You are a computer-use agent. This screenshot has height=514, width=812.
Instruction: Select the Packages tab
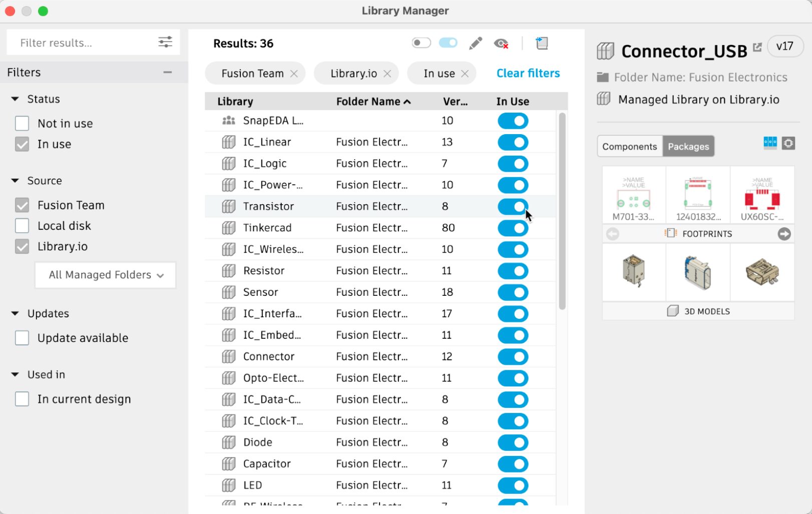[688, 147]
